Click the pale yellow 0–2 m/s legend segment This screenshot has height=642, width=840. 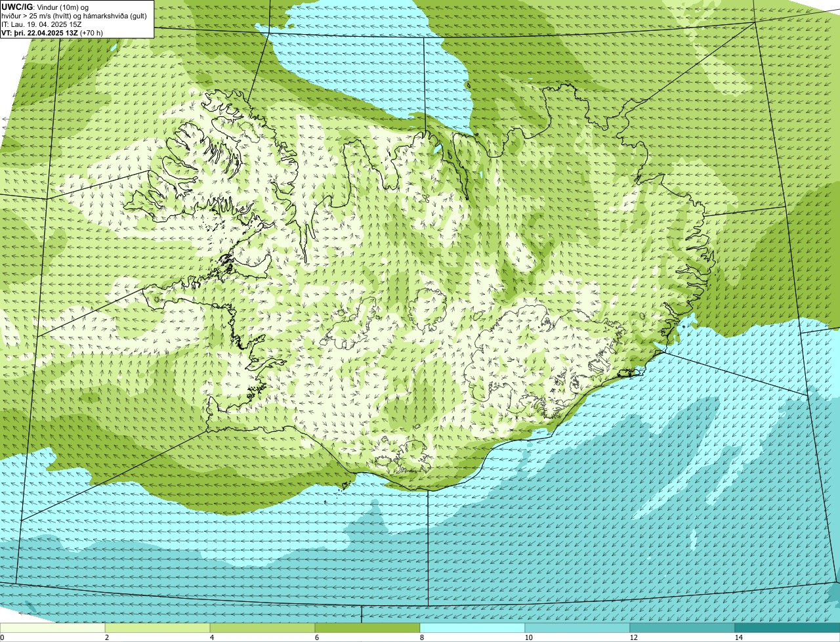[52, 628]
